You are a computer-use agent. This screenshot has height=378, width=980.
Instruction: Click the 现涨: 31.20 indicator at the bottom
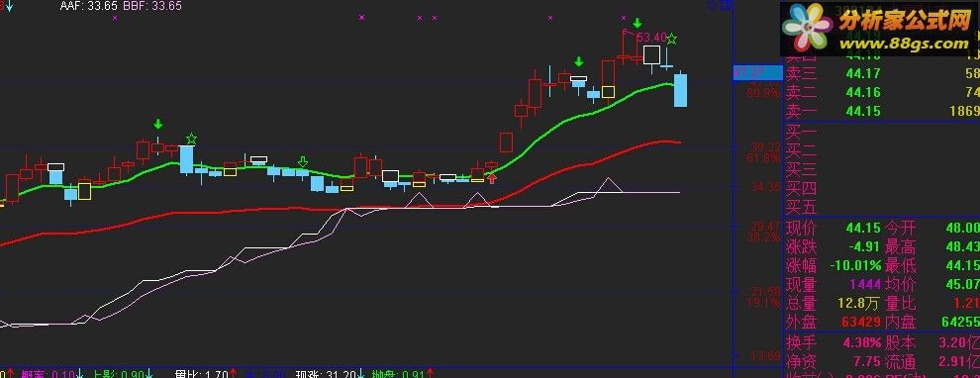coord(326,374)
